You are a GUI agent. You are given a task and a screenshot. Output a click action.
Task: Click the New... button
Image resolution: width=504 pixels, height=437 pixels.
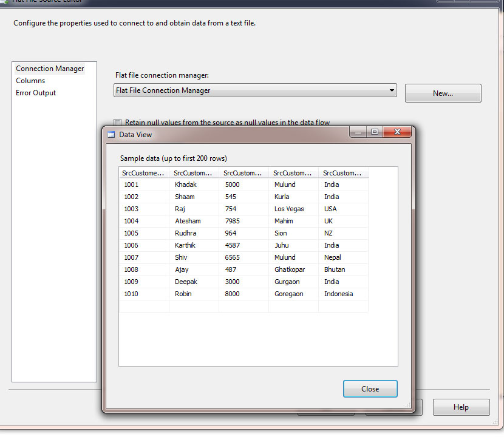click(x=443, y=93)
